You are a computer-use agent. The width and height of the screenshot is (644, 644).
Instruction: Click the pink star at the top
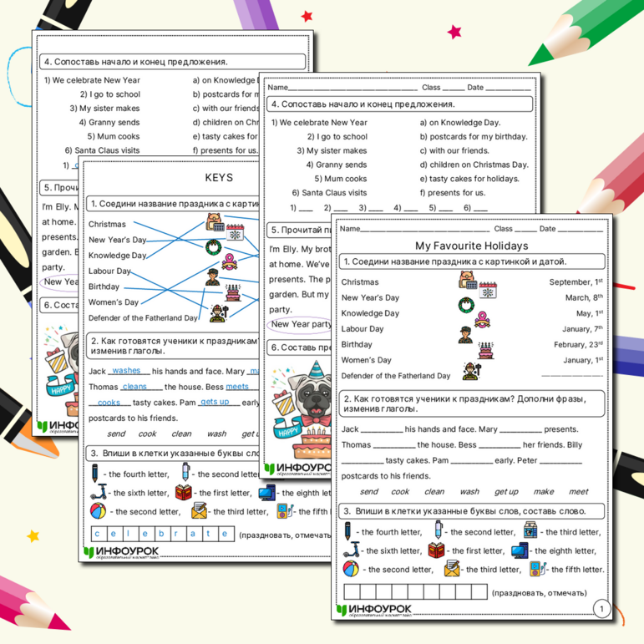click(x=454, y=32)
